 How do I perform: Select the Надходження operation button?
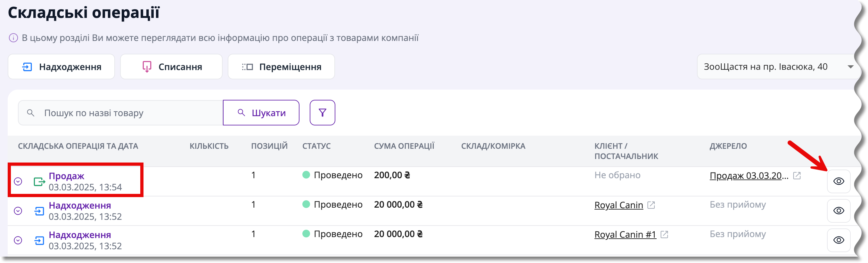[x=61, y=67]
